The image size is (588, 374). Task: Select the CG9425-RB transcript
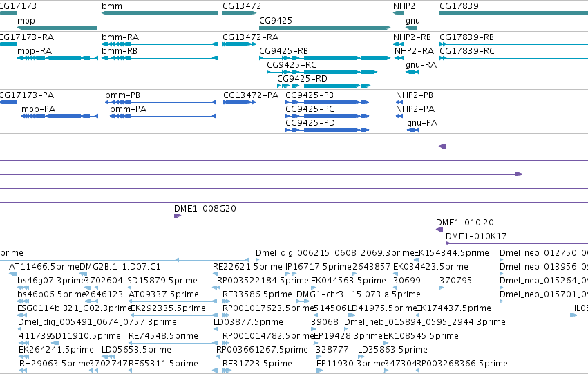tap(325, 58)
